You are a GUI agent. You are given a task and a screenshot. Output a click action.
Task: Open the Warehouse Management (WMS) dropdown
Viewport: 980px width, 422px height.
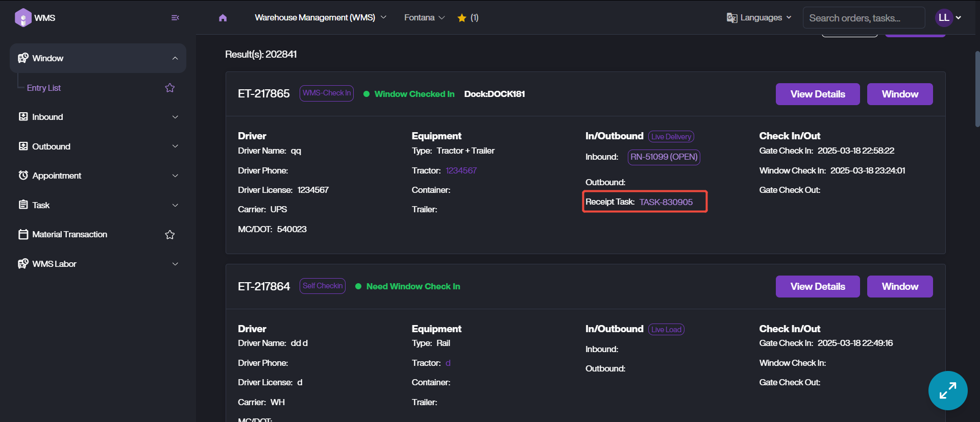coord(320,18)
